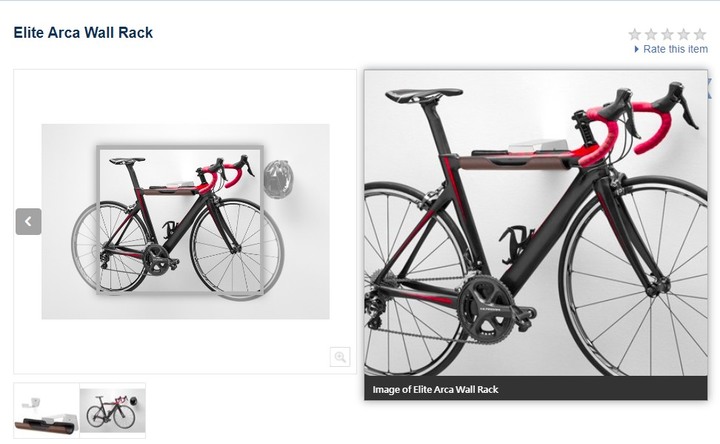Click the 'Image of Elite Arca Wall Rack' caption
Image resolution: width=720 pixels, height=444 pixels.
435,389
